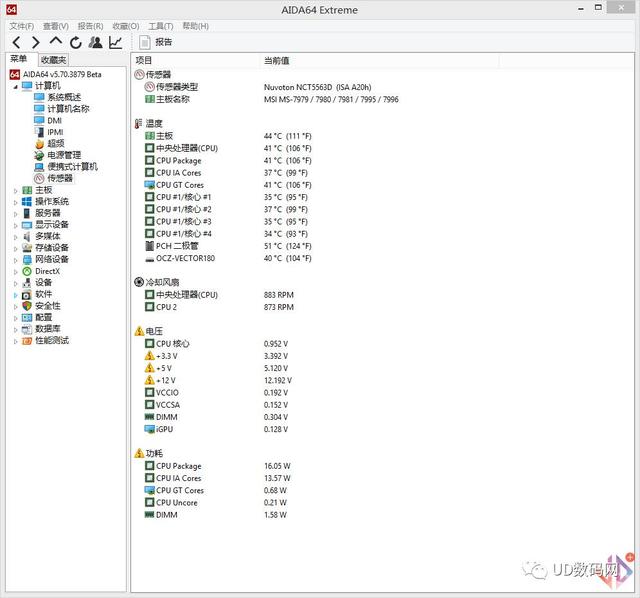Navigate up one level with the up arrow icon
This screenshot has width=640, height=598.
[x=56, y=41]
